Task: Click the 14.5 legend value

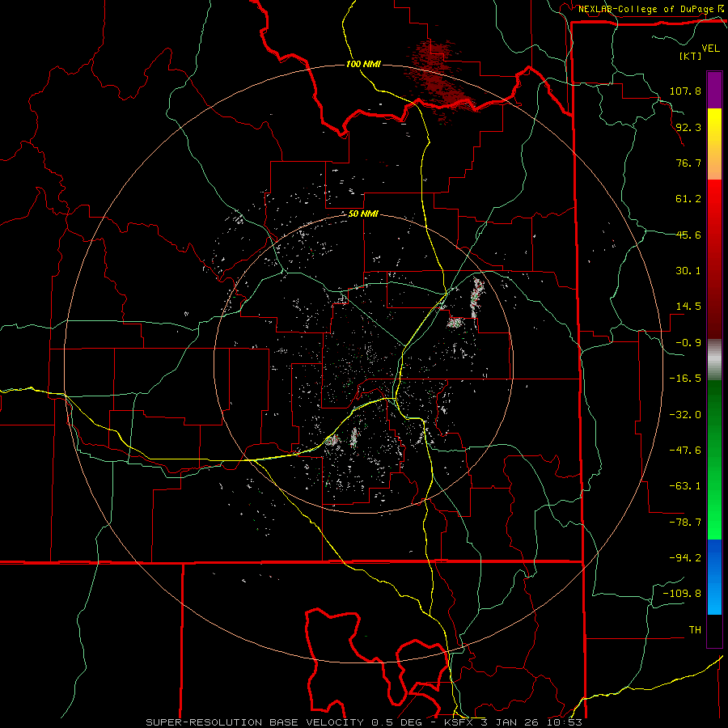Action: (688, 307)
